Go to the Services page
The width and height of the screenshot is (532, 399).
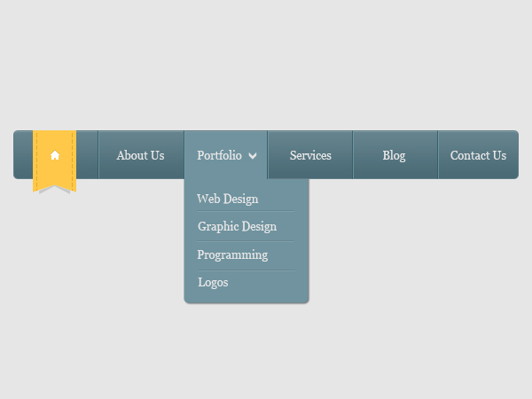coord(310,155)
